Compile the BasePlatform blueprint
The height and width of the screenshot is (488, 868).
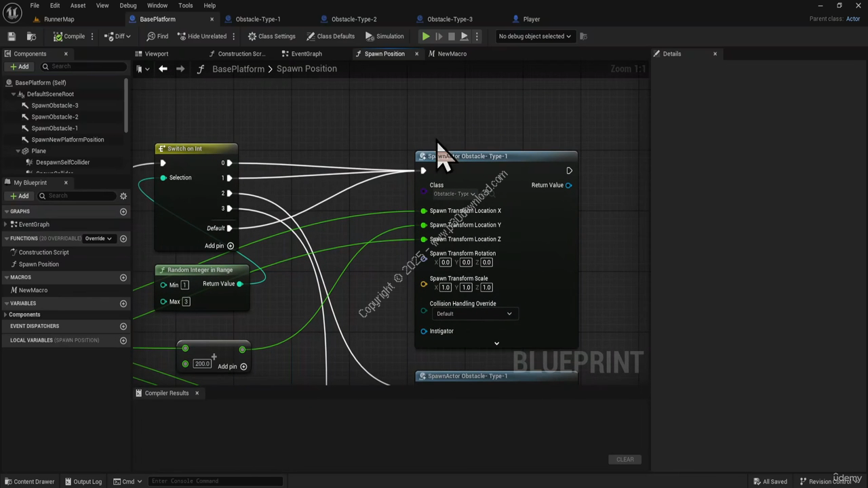tap(69, 36)
